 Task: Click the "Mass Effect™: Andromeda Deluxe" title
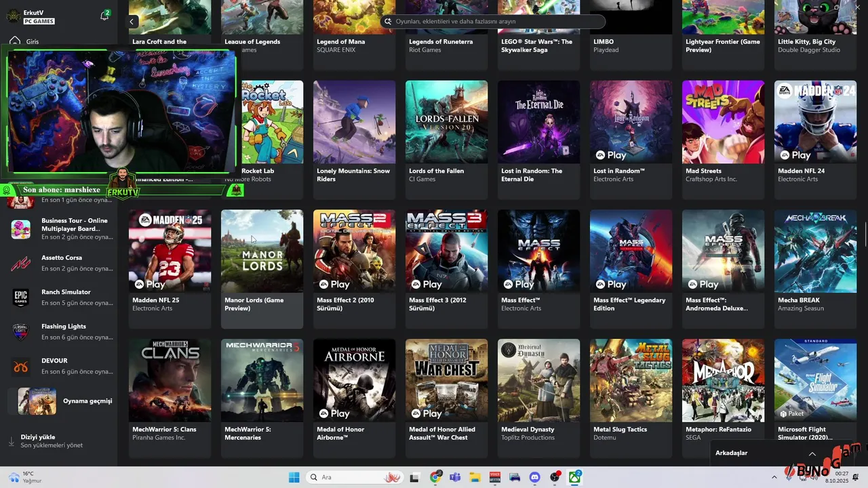point(717,304)
